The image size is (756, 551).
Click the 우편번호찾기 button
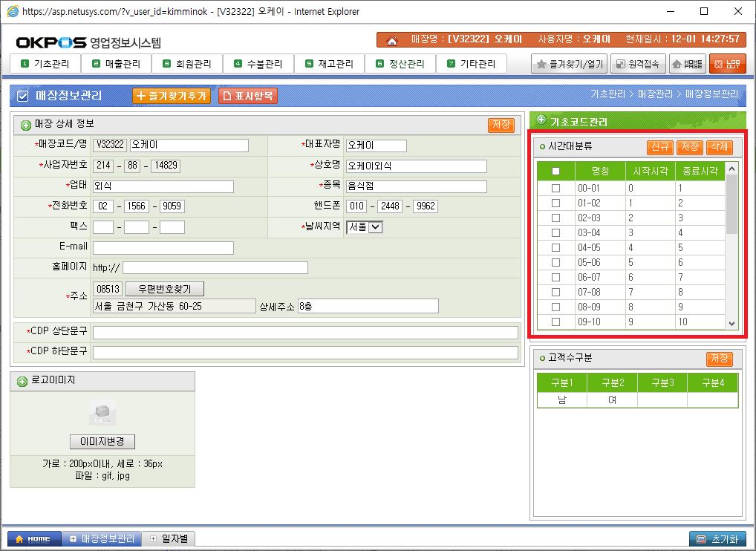click(164, 289)
